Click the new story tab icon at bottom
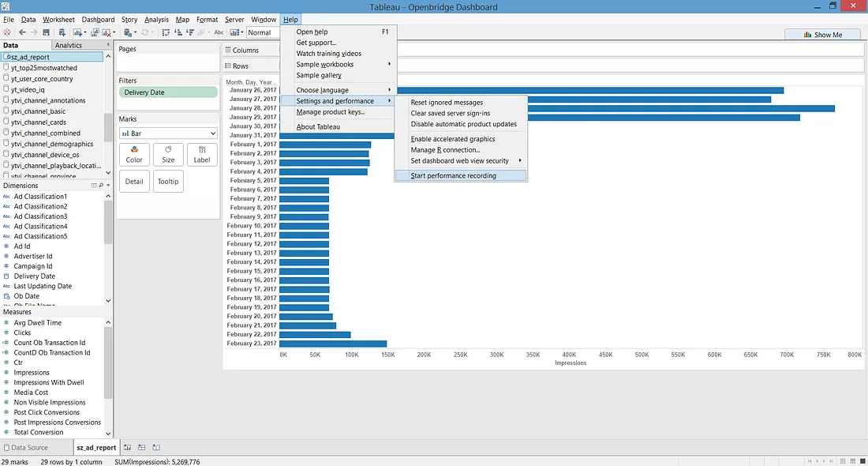 [156, 447]
